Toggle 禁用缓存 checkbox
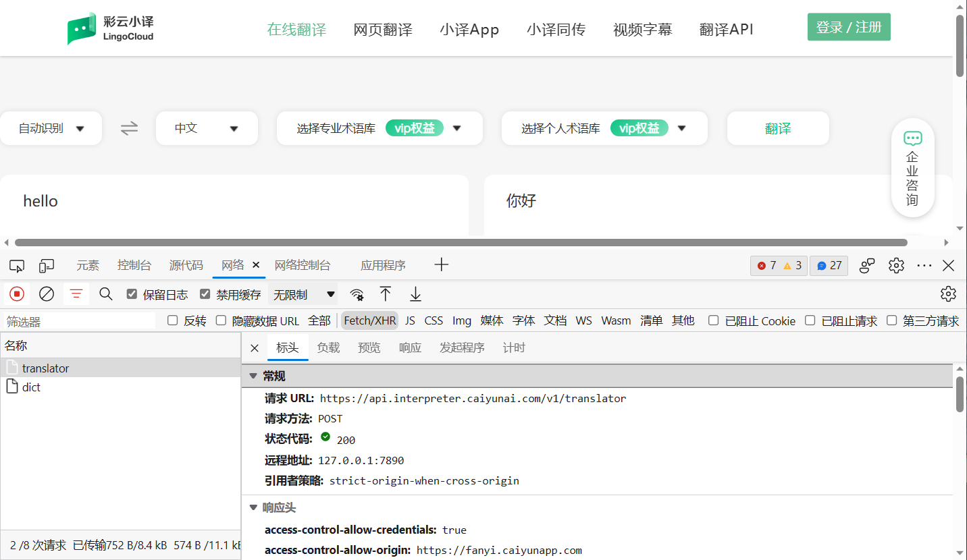Image resolution: width=967 pixels, height=560 pixels. point(205,294)
